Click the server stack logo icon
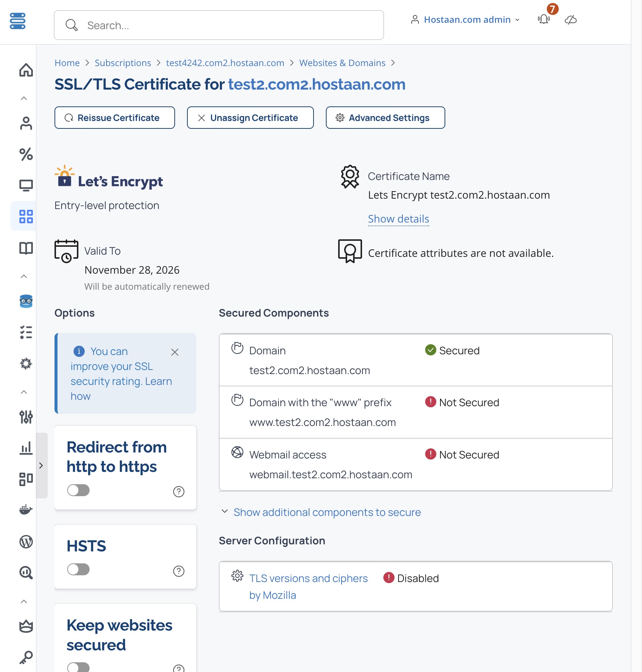The height and width of the screenshot is (672, 642). click(18, 21)
